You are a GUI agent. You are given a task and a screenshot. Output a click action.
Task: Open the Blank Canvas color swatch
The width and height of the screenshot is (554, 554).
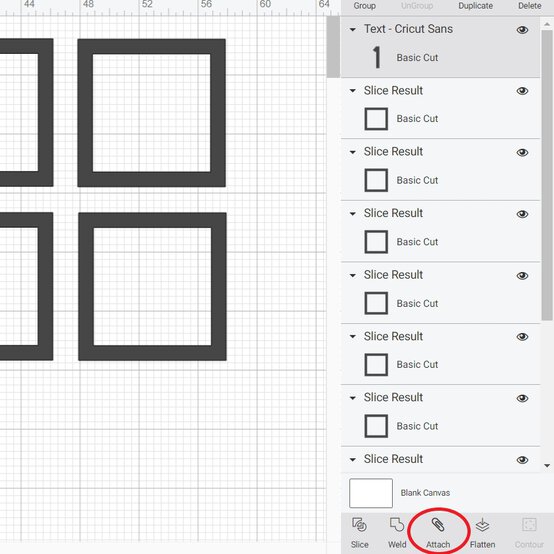(371, 493)
